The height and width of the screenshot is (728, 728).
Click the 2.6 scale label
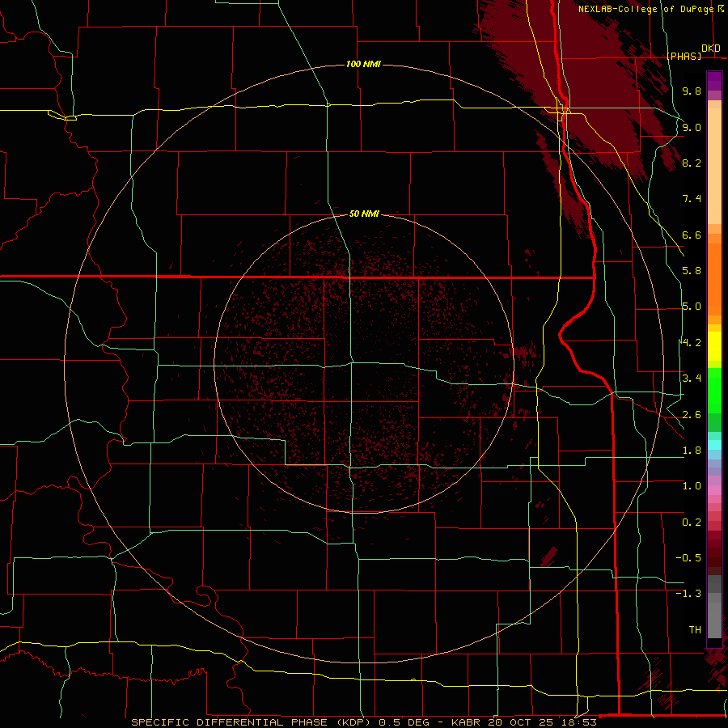click(692, 415)
